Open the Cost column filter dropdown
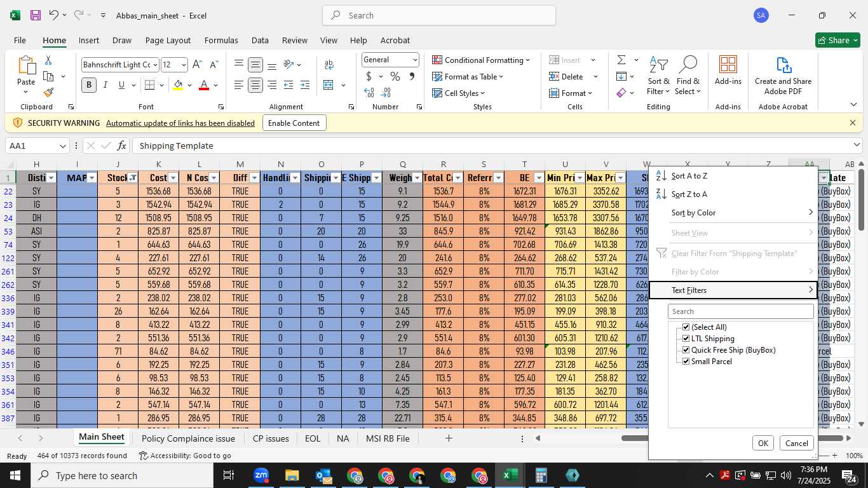The height and width of the screenshot is (488, 868). [x=173, y=178]
